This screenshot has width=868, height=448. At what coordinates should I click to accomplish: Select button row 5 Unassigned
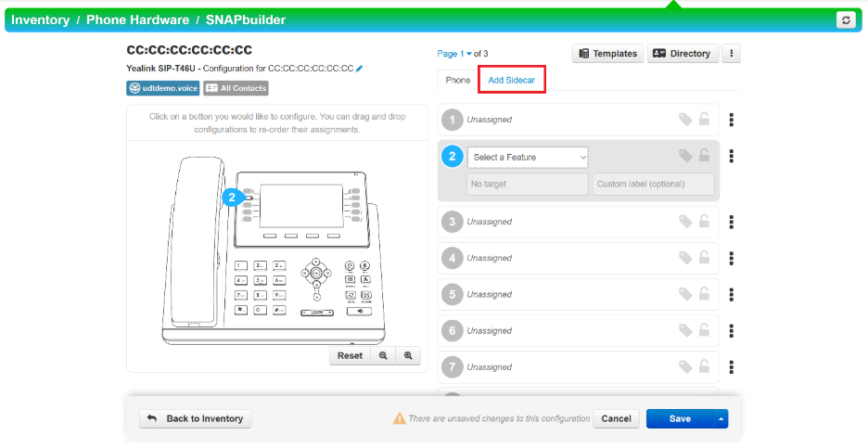pos(579,295)
